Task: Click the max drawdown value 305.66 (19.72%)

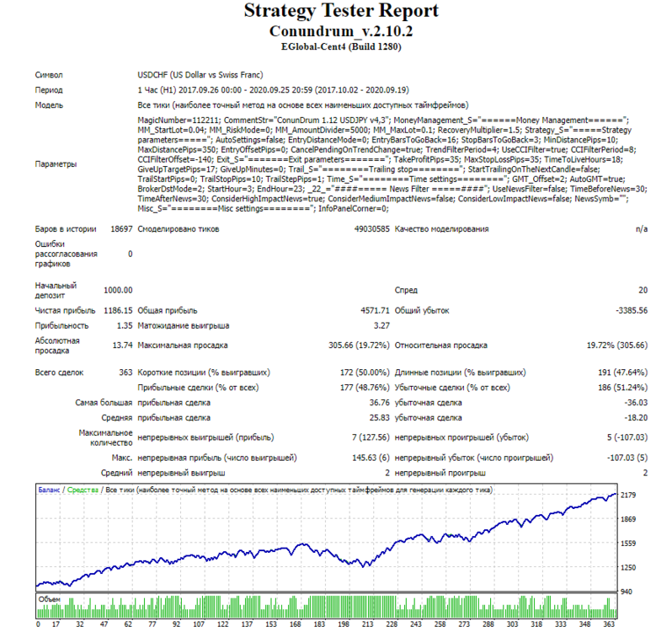Action: (359, 345)
